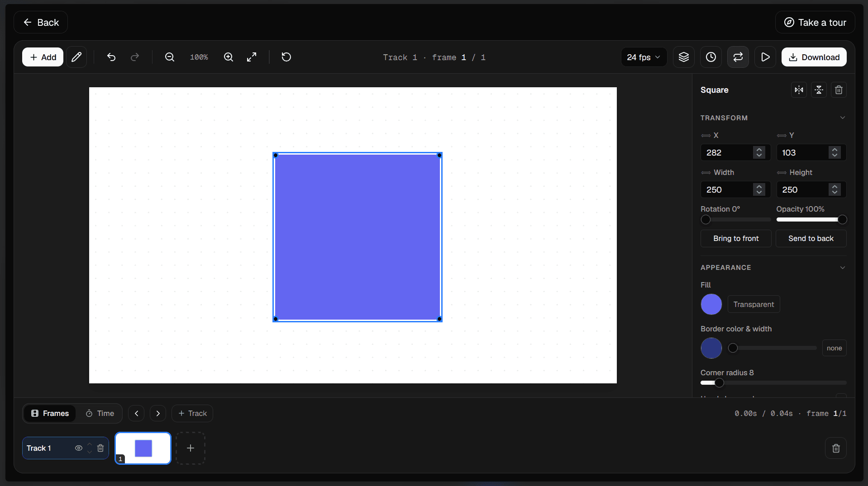Open the Fill color swatch

711,304
